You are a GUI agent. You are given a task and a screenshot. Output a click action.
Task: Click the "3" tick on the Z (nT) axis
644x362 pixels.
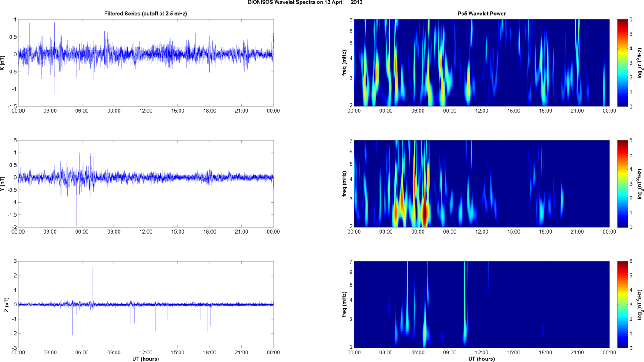[15, 261]
